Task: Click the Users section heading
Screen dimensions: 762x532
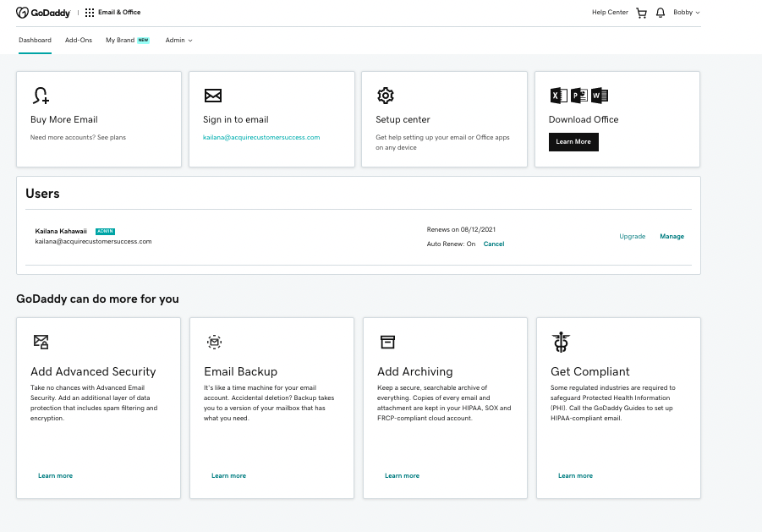Action: 42,194
